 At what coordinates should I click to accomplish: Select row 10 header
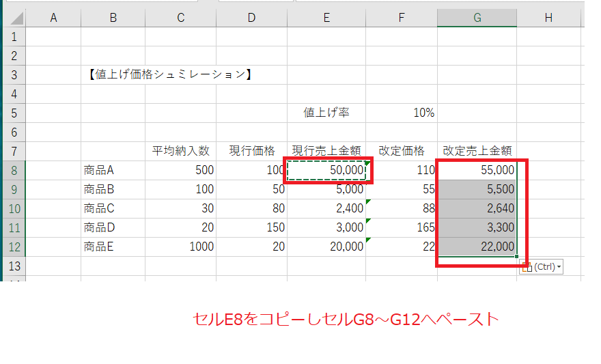pyautogui.click(x=14, y=208)
